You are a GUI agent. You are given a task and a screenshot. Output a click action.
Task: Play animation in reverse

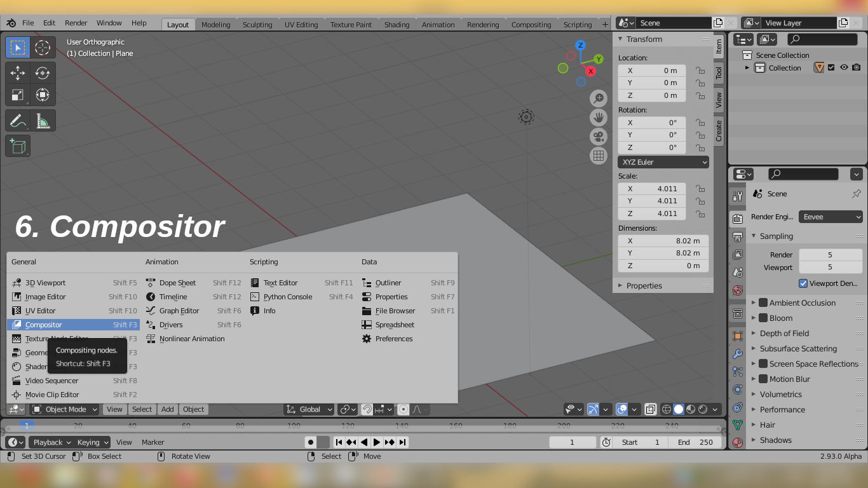pos(364,442)
